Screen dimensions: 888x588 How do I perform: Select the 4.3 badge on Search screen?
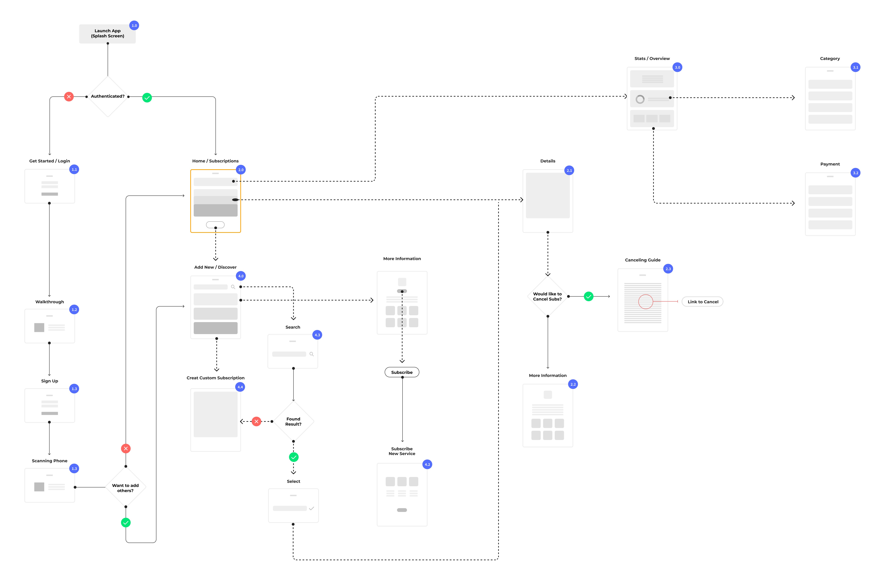click(x=317, y=335)
